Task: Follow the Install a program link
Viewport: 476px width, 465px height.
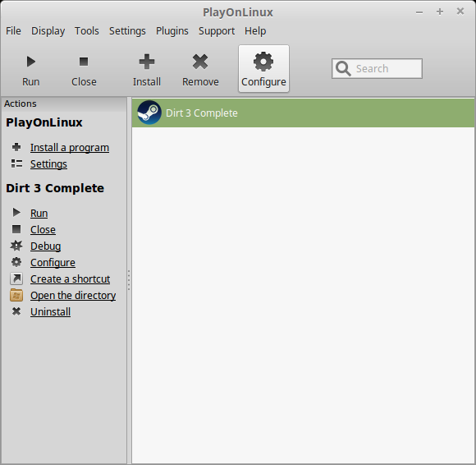Action: 70,148
